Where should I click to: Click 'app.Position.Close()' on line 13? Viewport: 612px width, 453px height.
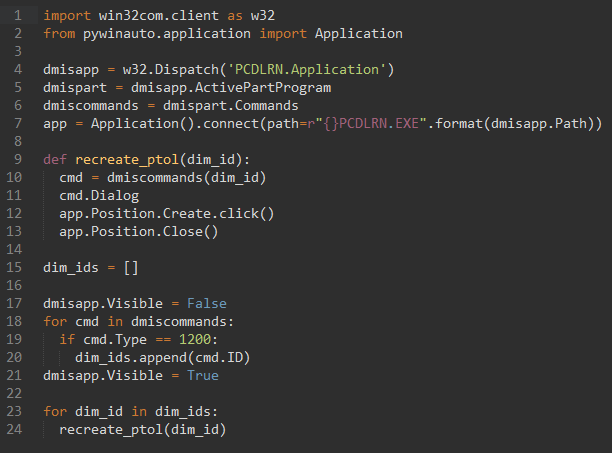(x=139, y=232)
